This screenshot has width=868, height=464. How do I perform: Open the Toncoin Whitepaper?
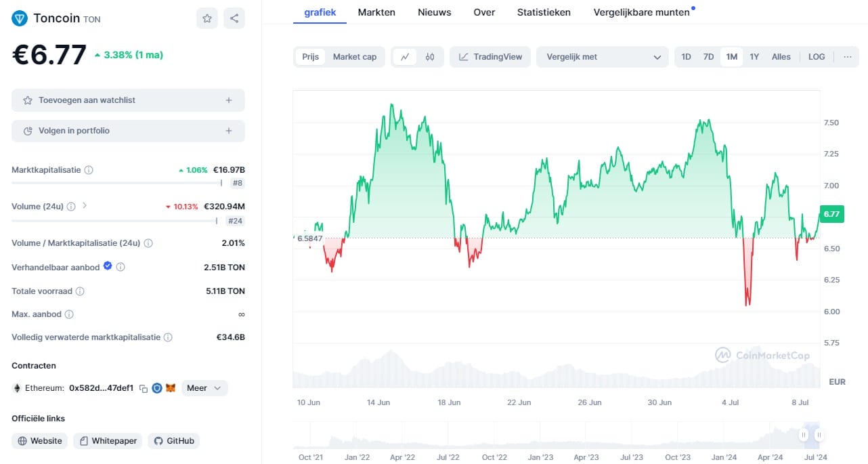tap(107, 441)
